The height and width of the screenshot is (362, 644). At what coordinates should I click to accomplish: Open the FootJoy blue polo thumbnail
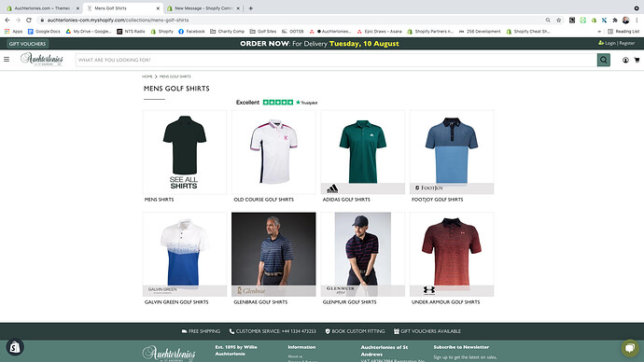452,152
